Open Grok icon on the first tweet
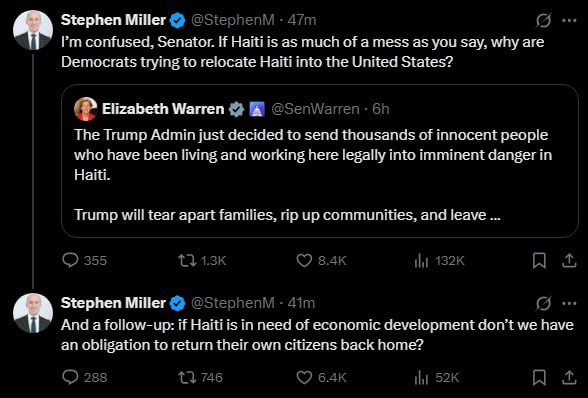The width and height of the screenshot is (588, 398). click(543, 21)
